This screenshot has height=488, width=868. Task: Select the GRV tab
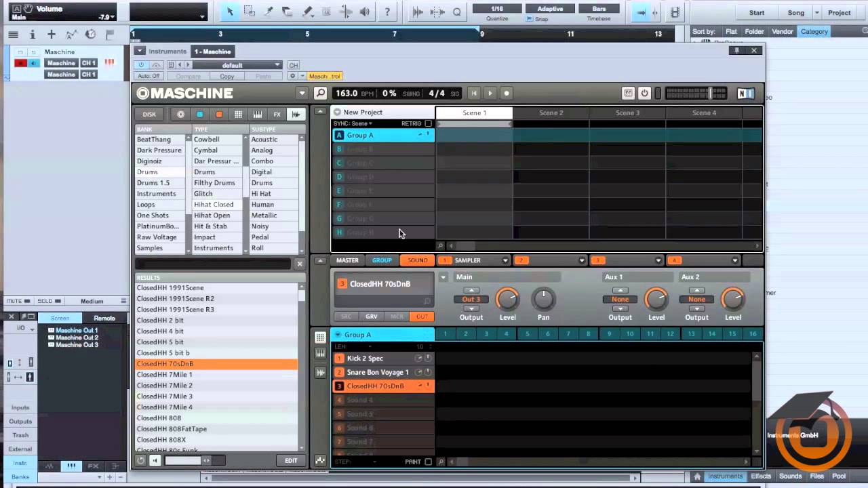(372, 317)
